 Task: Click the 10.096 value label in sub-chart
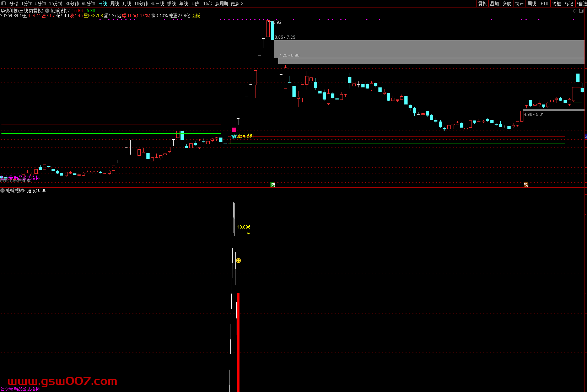pos(244,227)
